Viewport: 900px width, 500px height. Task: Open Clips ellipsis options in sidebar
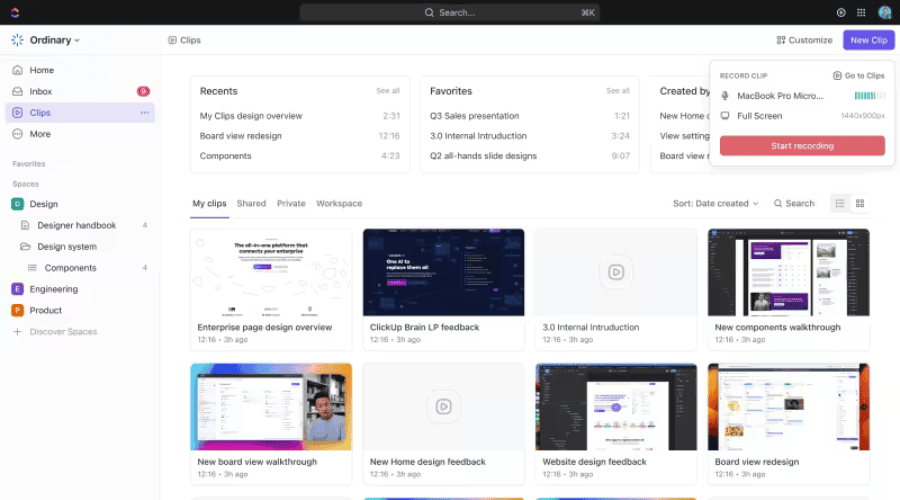tap(145, 113)
